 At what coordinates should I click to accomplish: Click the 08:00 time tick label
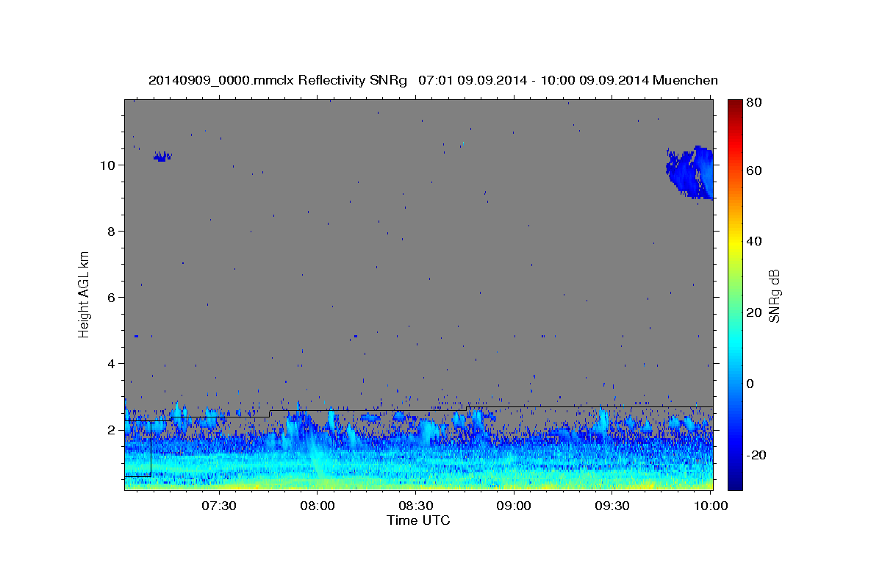pos(318,506)
